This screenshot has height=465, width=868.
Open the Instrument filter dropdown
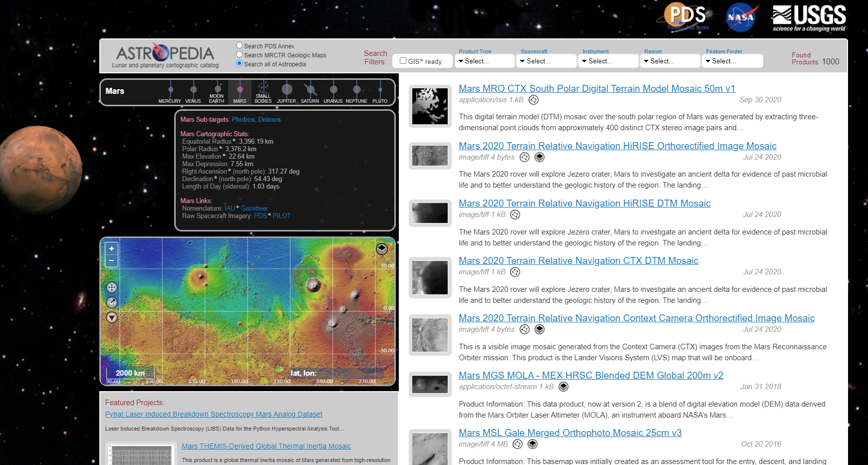(x=608, y=61)
